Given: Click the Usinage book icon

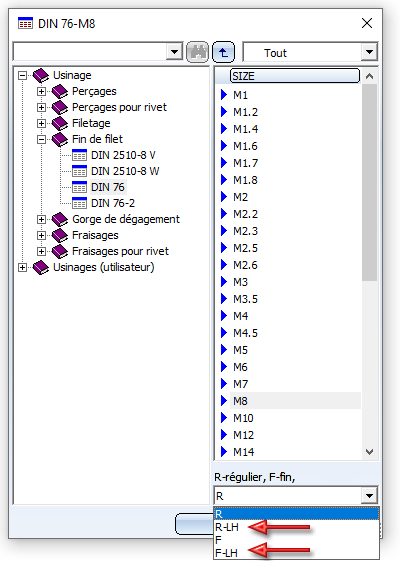Looking at the screenshot, I should (x=41, y=75).
